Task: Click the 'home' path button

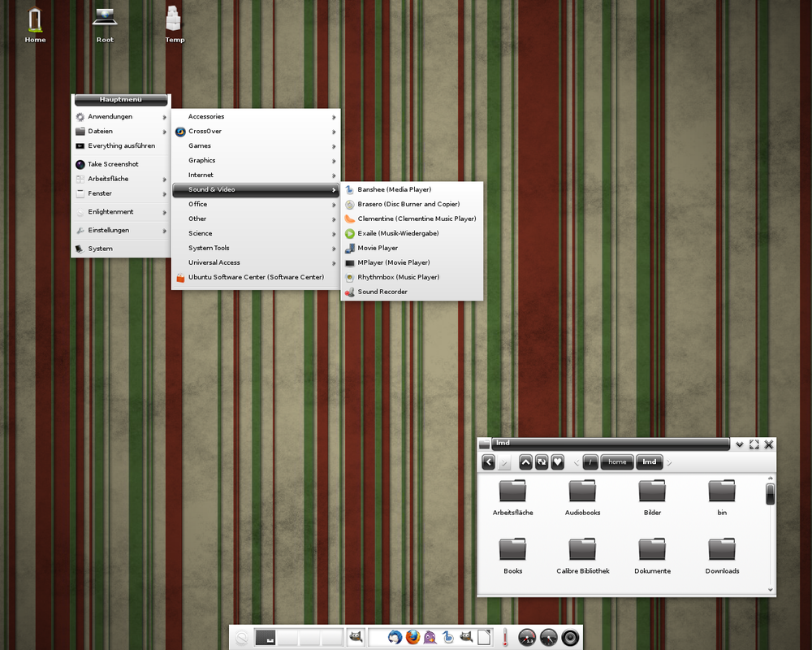Action: [x=617, y=461]
